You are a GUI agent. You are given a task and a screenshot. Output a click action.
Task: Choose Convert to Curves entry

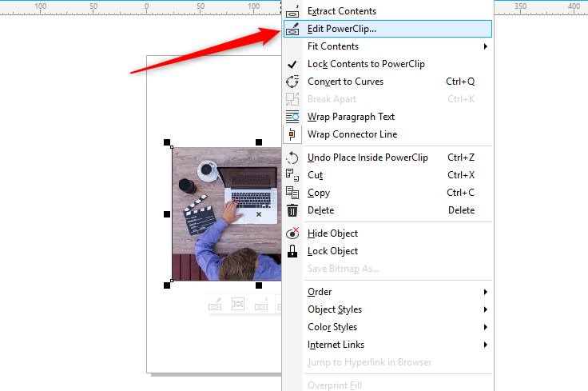click(387, 82)
